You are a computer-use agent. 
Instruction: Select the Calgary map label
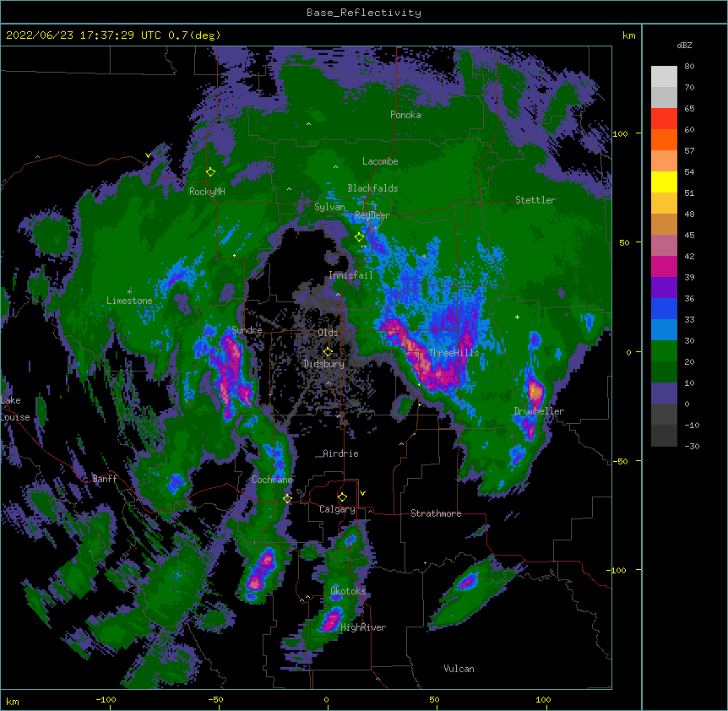click(337, 509)
